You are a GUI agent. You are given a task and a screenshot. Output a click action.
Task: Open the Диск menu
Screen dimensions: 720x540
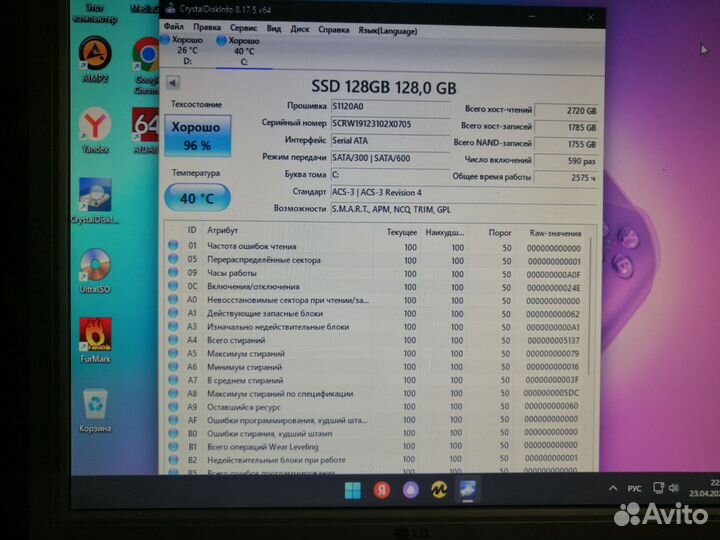(x=299, y=30)
